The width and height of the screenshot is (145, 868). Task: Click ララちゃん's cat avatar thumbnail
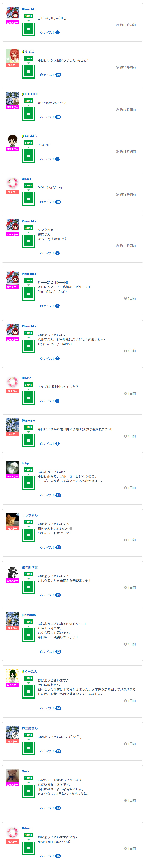(12, 519)
